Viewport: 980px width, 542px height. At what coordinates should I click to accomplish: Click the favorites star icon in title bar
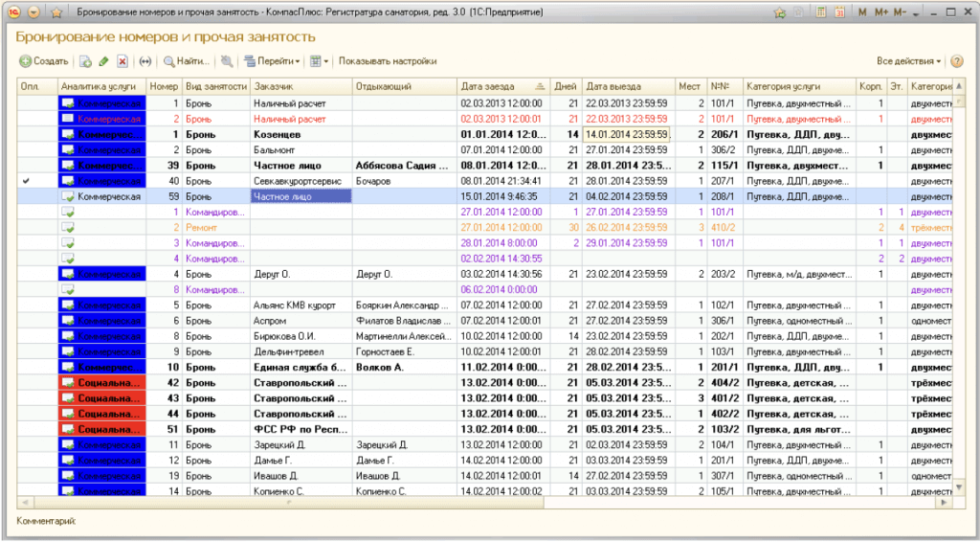tap(56, 12)
